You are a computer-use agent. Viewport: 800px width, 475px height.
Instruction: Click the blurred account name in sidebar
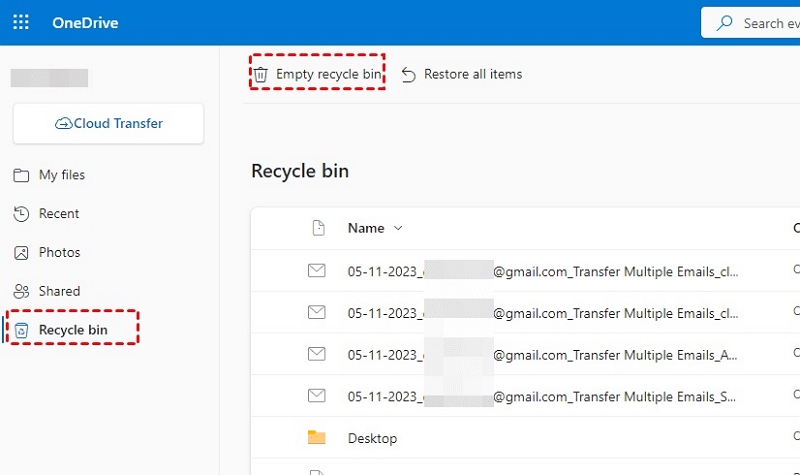tap(49, 78)
